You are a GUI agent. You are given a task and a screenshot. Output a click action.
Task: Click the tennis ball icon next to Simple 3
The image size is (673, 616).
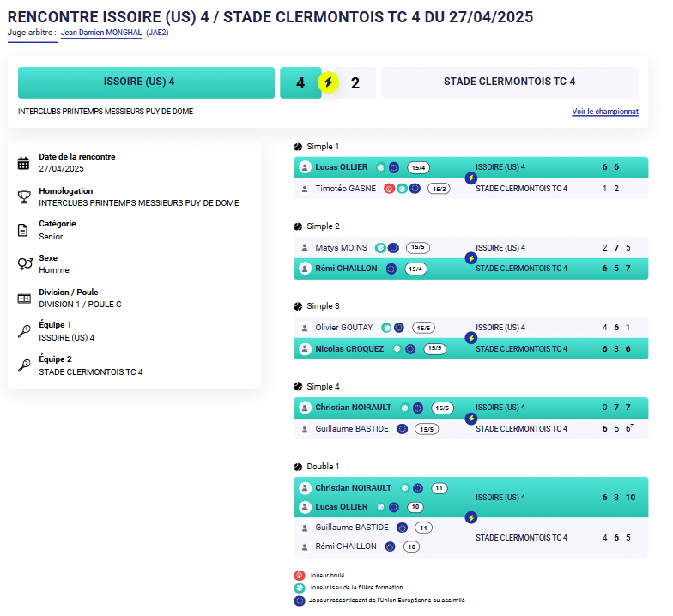coord(299,306)
